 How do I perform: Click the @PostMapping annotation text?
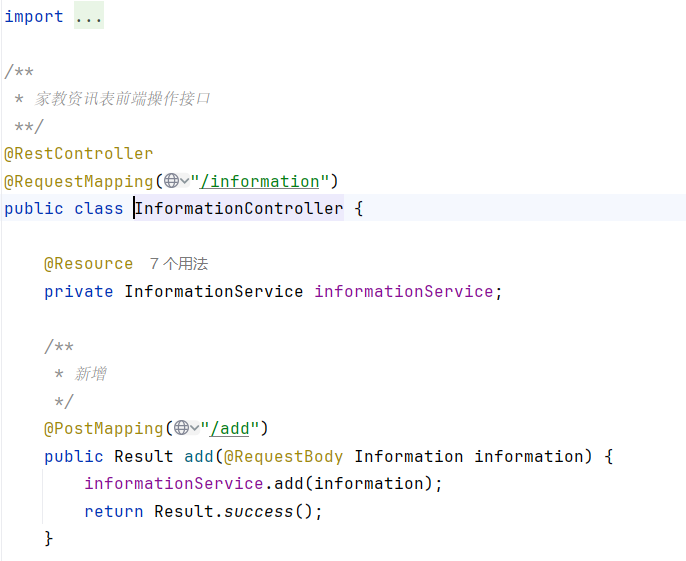tap(104, 428)
